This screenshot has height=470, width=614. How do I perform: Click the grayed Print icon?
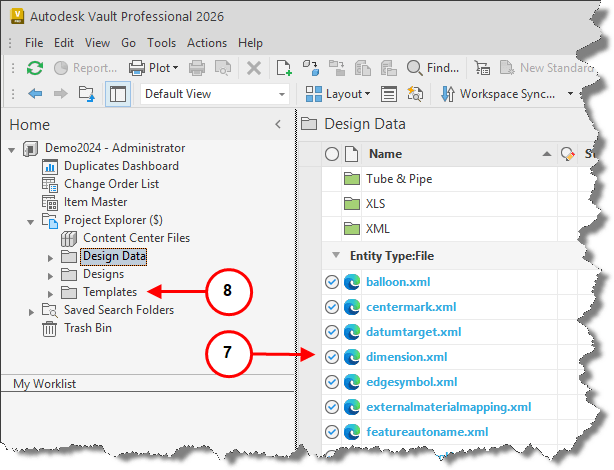tap(197, 68)
